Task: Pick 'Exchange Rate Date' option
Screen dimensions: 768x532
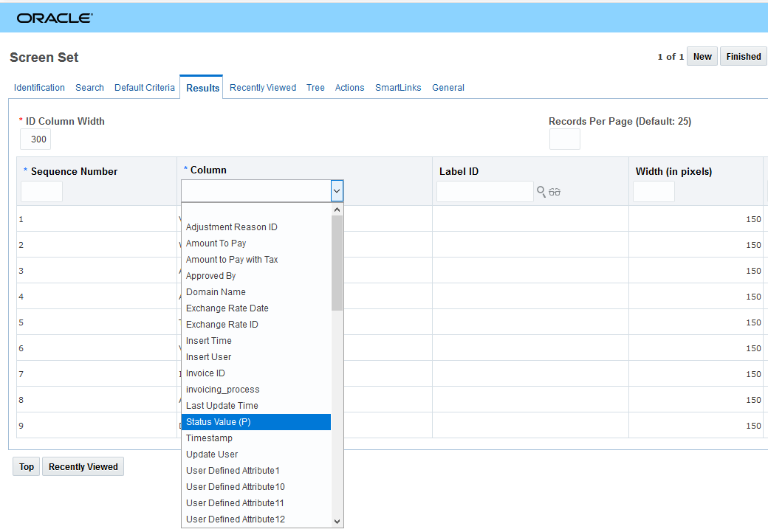Action: [x=227, y=308]
